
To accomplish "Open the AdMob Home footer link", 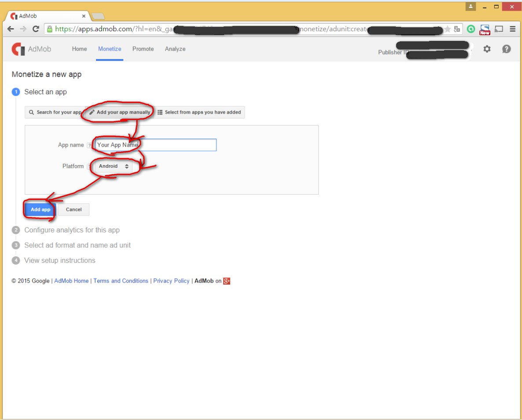I will (71, 281).
